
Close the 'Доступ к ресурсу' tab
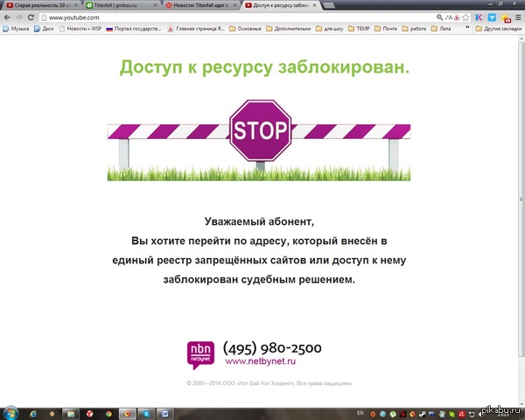[314, 5]
